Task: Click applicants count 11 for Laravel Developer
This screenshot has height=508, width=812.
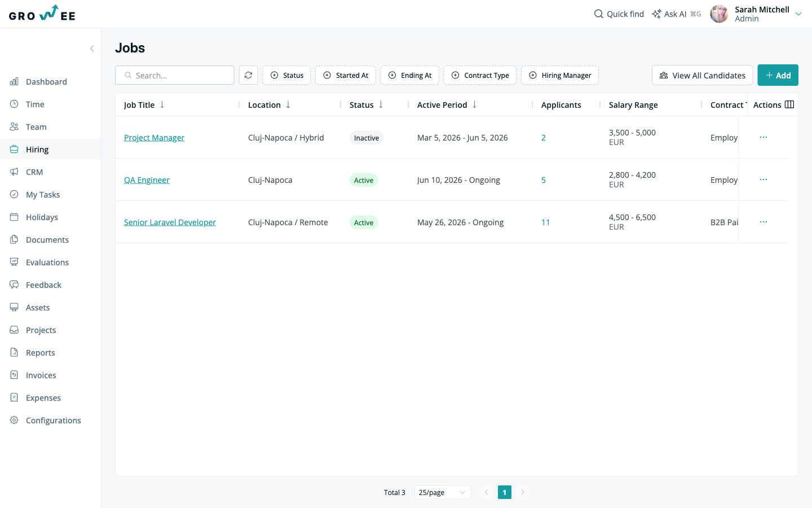Action: click(546, 222)
